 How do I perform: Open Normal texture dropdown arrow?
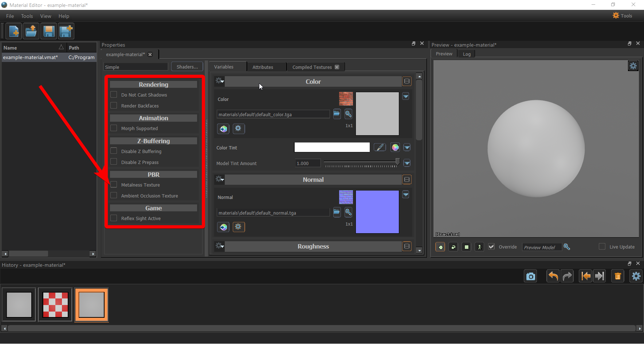point(405,195)
